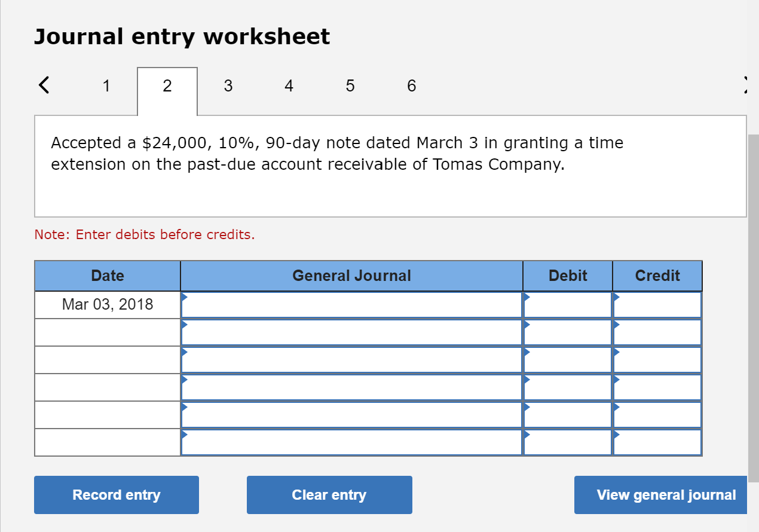The image size is (759, 532).
Task: Click the blue marker in last Credit cell
Action: tap(616, 434)
